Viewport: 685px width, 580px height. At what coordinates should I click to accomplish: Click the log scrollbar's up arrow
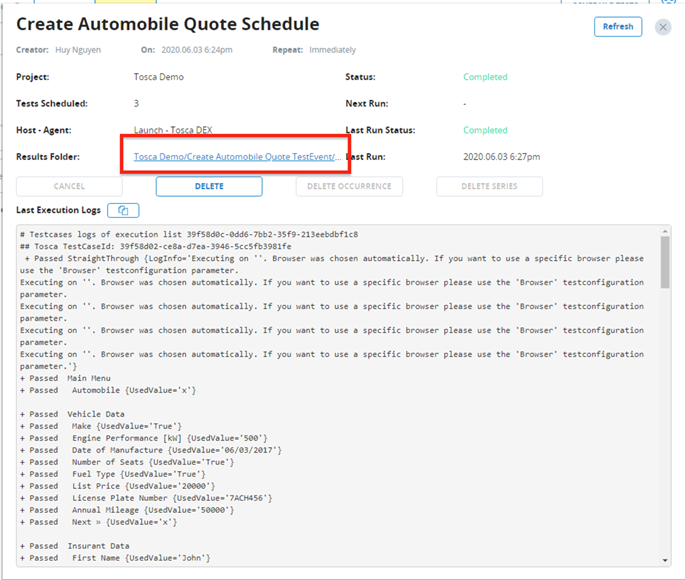tap(664, 231)
